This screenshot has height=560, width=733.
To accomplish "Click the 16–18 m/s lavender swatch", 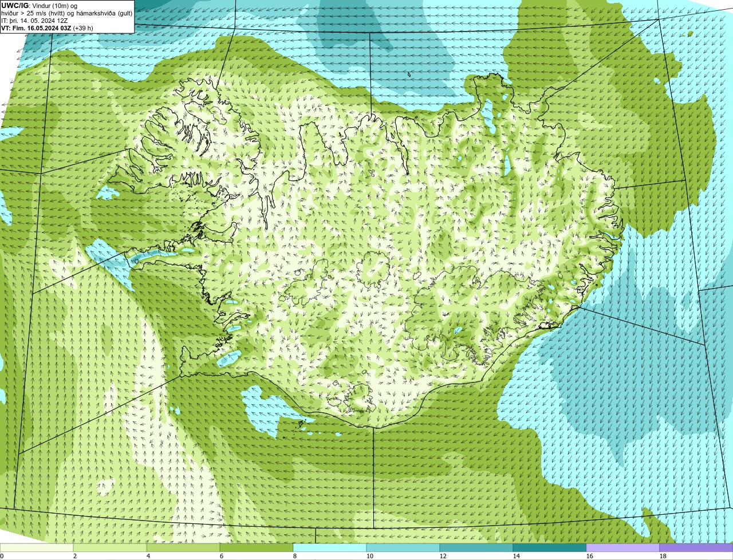I will (623, 547).
